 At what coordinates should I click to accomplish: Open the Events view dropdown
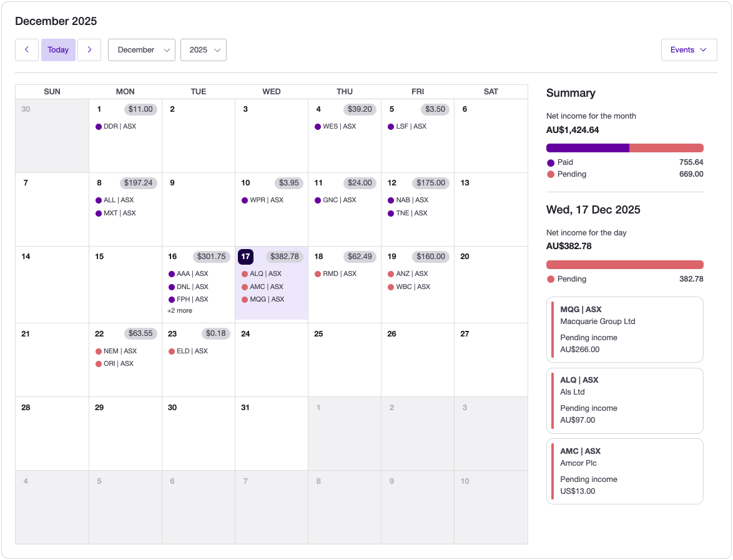coord(689,49)
